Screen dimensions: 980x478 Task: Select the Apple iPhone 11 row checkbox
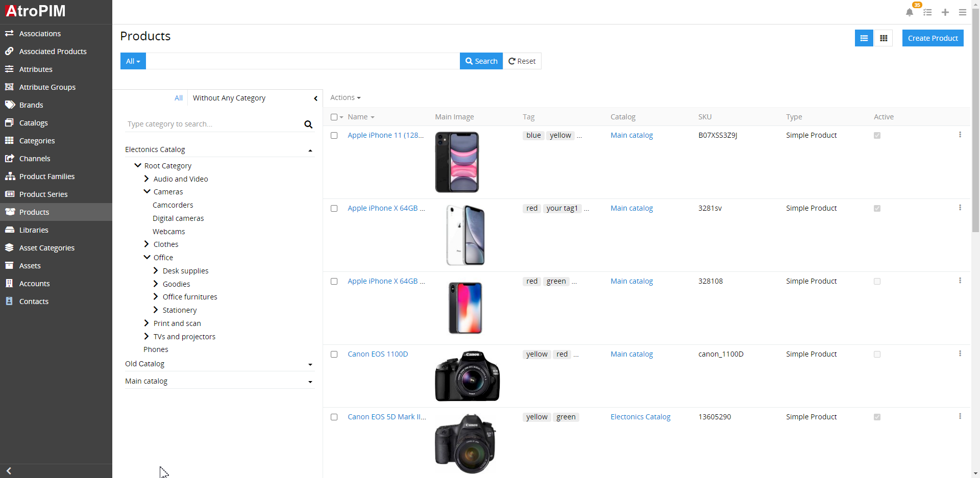pos(334,136)
